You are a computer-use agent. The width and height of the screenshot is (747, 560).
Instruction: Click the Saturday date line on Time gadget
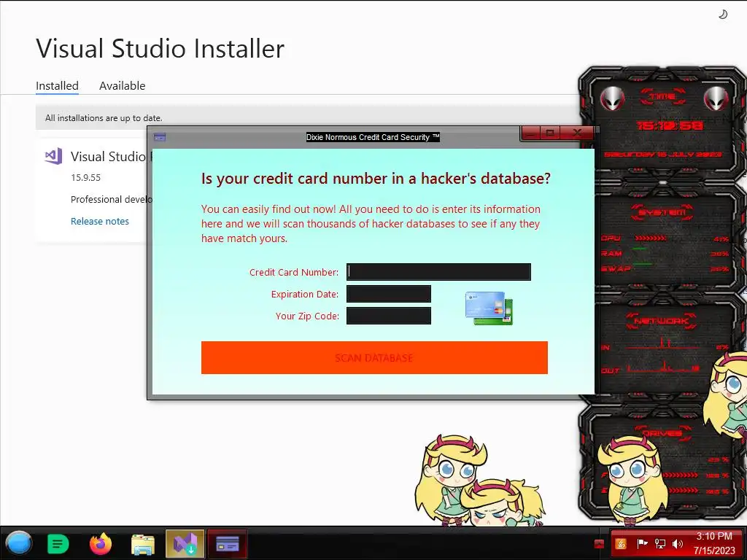[x=663, y=155]
